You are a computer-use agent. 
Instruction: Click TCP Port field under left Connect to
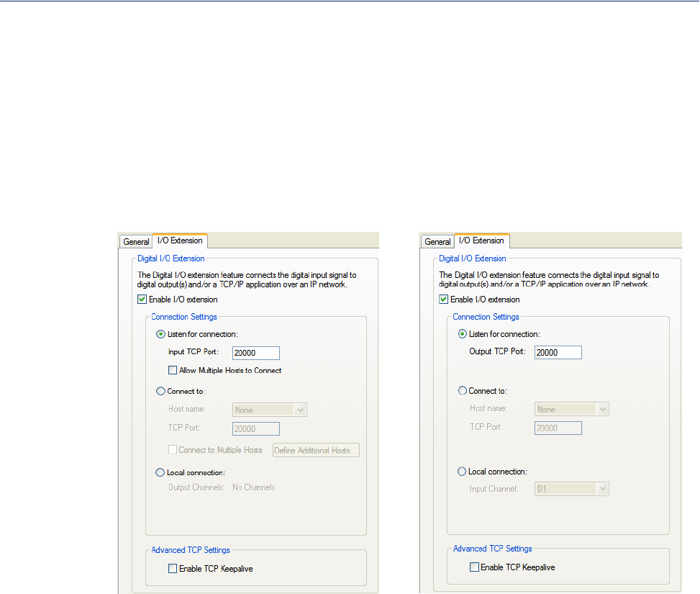[x=256, y=428]
